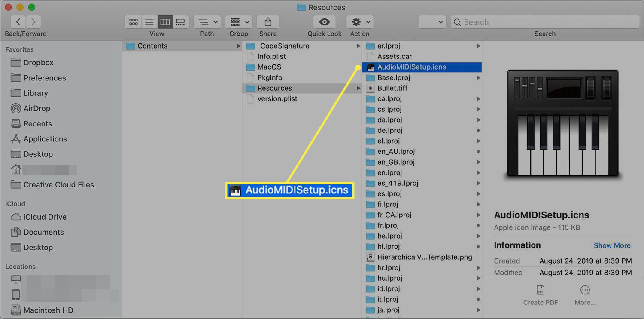
Task: Select Macintosh HD in Locations
Action: tap(42, 310)
